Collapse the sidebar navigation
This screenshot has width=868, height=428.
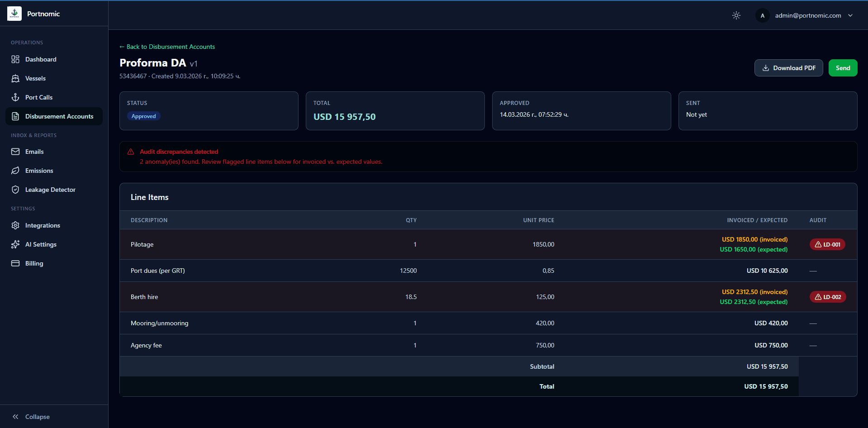(31, 416)
